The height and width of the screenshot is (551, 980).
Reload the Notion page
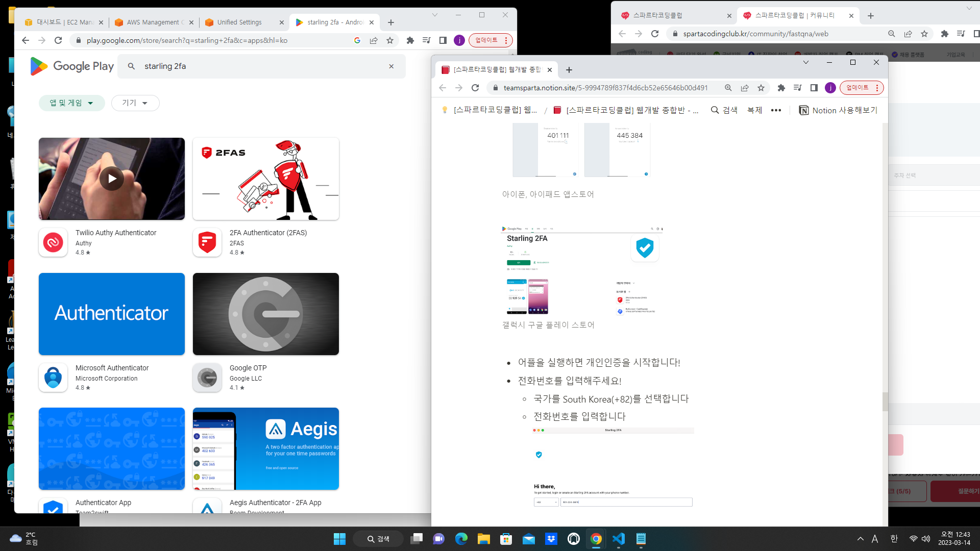point(475,88)
